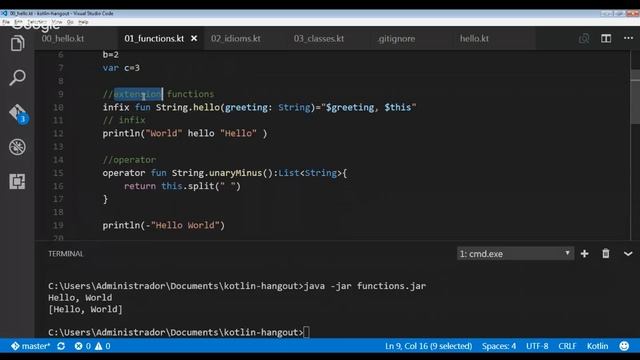This screenshot has width=640, height=360.
Task: Click the 'println(-"Hello World")' line
Action: [164, 225]
